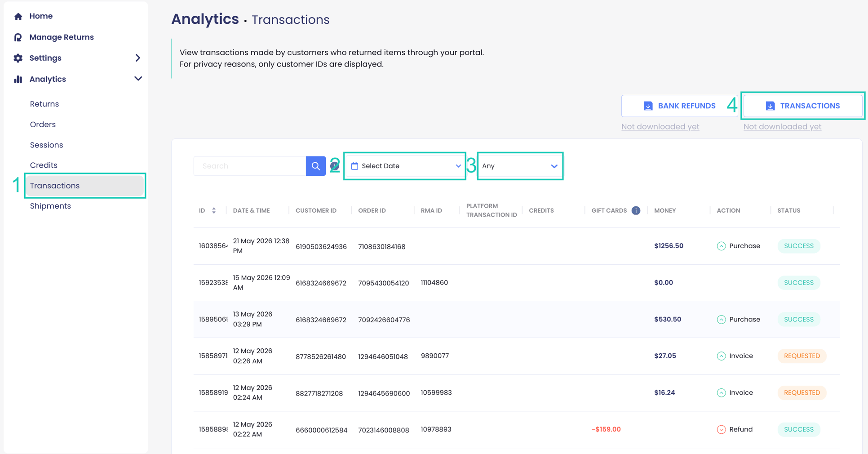The width and height of the screenshot is (868, 454).
Task: Open the Credits analytics page
Action: [x=44, y=165]
